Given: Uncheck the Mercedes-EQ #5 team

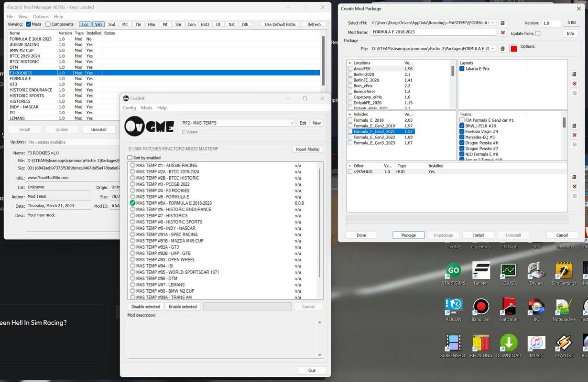Looking at the screenshot, I should [x=462, y=138].
